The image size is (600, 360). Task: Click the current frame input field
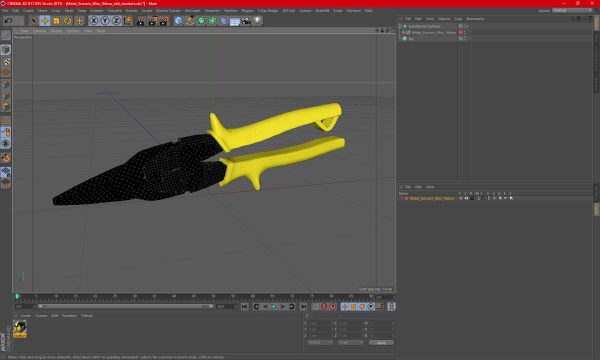point(25,306)
